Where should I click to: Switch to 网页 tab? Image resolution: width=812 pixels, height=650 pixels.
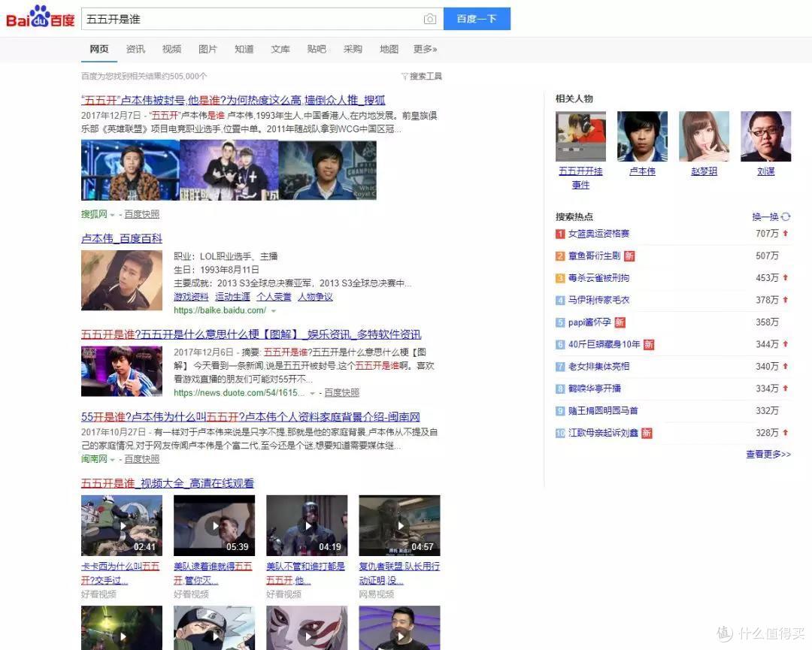click(x=99, y=49)
